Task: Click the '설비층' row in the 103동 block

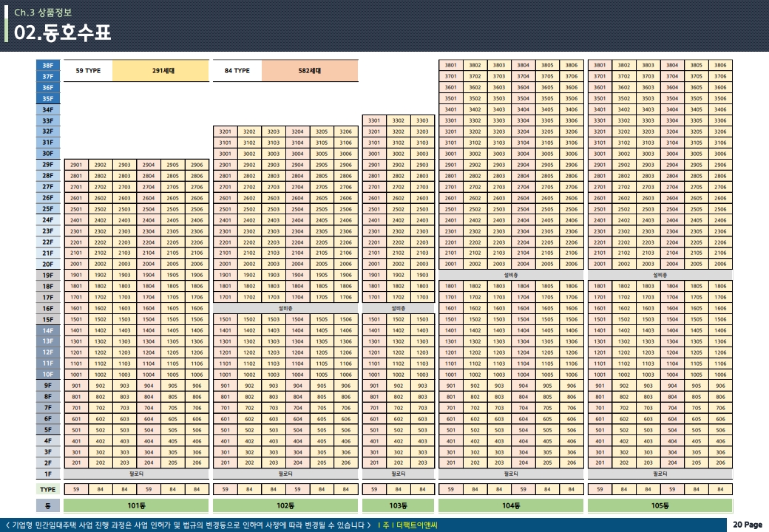Action: 399,309
